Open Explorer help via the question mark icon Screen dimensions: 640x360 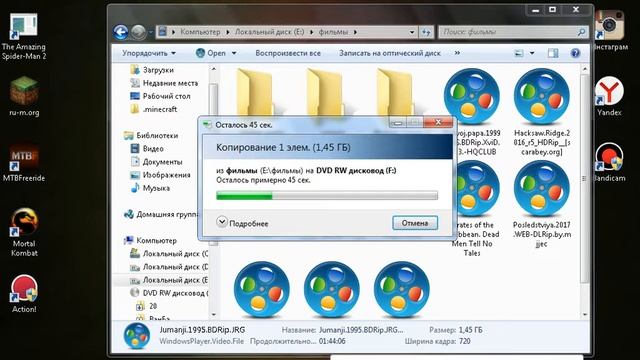(575, 53)
